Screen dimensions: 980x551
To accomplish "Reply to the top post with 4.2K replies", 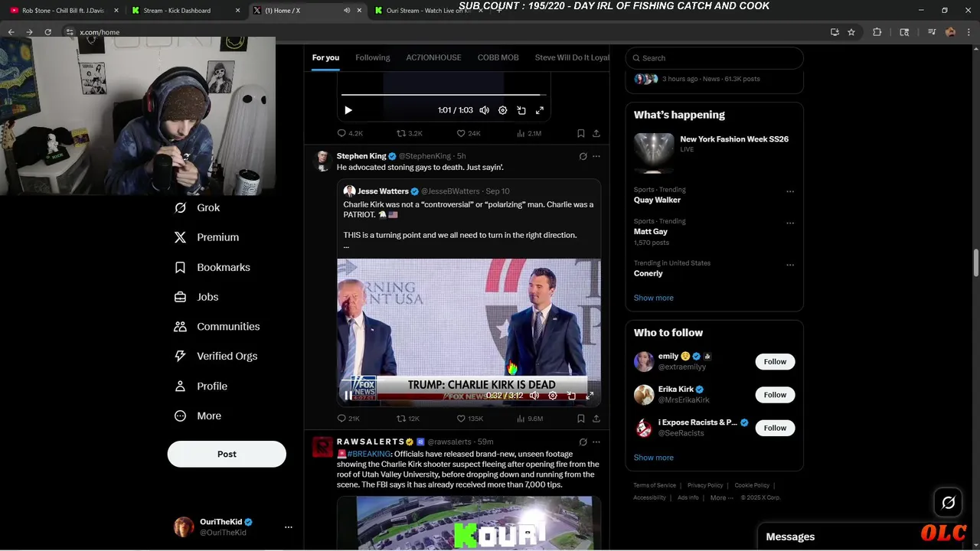I will pyautogui.click(x=350, y=133).
